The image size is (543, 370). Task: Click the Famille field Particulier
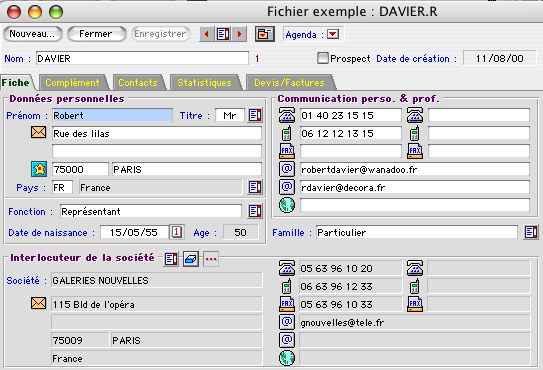pyautogui.click(x=417, y=232)
